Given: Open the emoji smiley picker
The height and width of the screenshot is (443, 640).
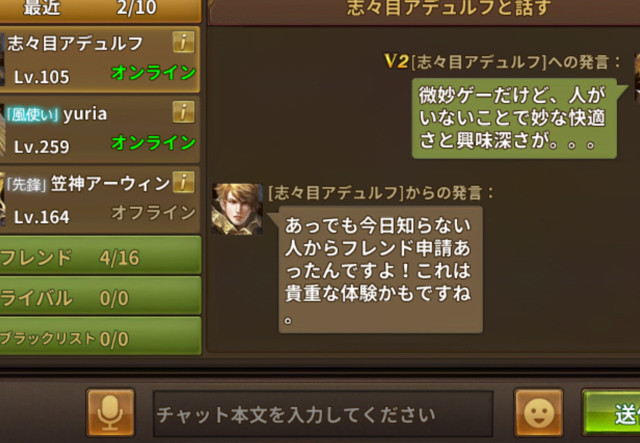Looking at the screenshot, I should pos(539,412).
